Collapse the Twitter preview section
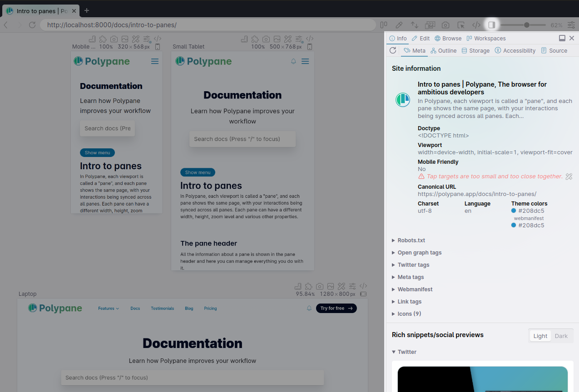Screen dimensions: 579x392 (x=404, y=352)
